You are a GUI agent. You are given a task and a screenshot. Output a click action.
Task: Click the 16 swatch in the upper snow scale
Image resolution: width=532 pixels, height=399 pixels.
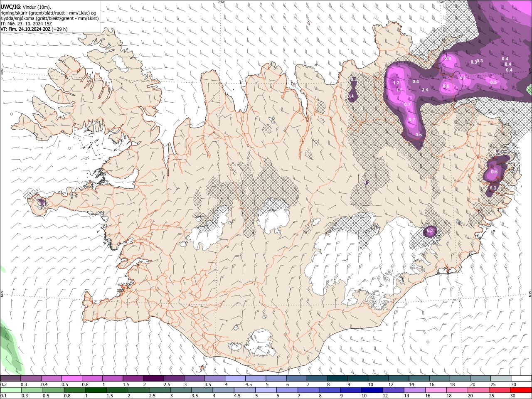[x=439, y=378]
